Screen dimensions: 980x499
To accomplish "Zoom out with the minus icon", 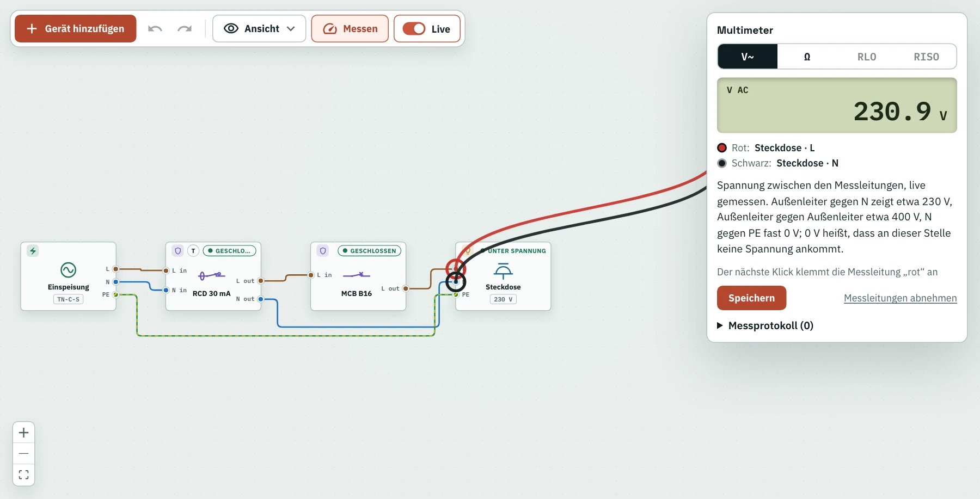I will click(23, 453).
